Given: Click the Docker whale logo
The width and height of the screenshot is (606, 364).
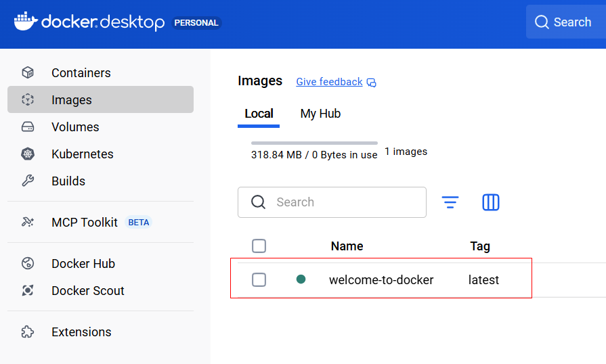Looking at the screenshot, I should (26, 21).
